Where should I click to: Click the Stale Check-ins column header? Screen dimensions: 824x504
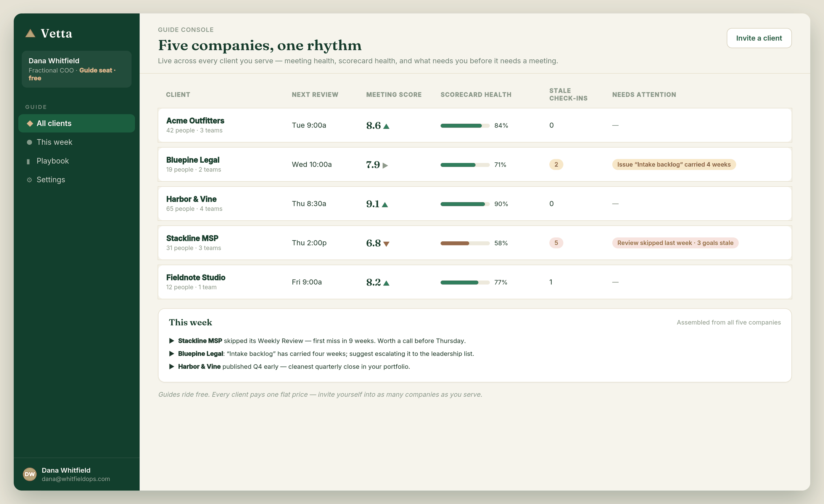(x=568, y=95)
